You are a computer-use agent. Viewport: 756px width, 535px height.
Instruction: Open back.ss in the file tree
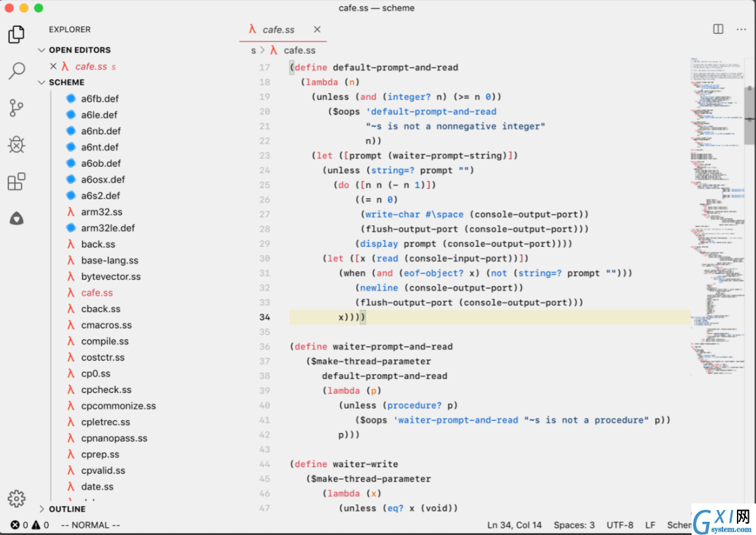point(98,244)
